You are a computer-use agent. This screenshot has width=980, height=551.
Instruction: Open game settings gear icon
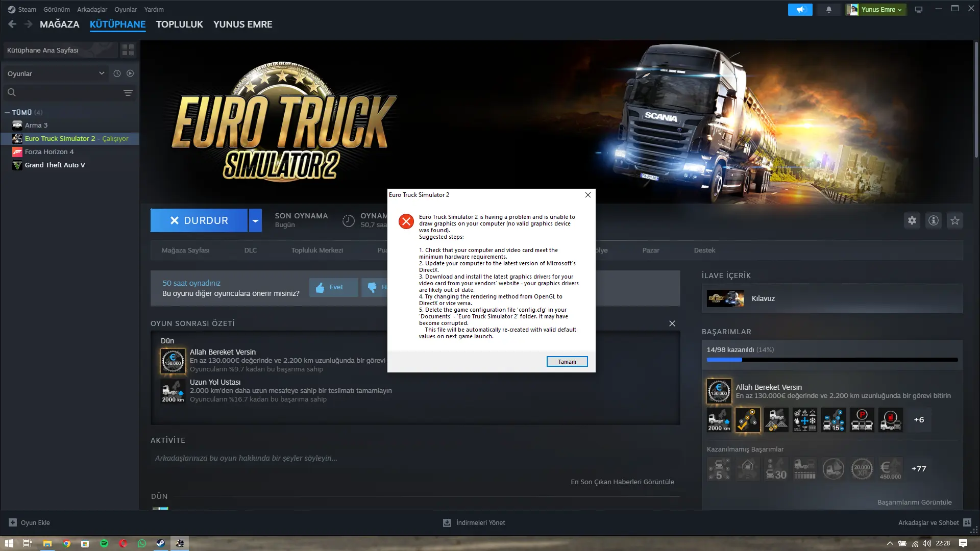[912, 220]
